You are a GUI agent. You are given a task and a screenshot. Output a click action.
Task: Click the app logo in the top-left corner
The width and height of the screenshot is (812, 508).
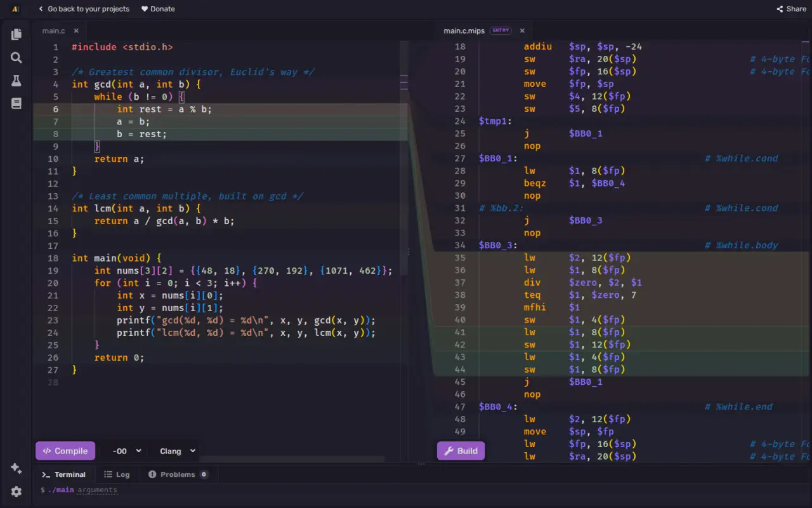point(15,9)
